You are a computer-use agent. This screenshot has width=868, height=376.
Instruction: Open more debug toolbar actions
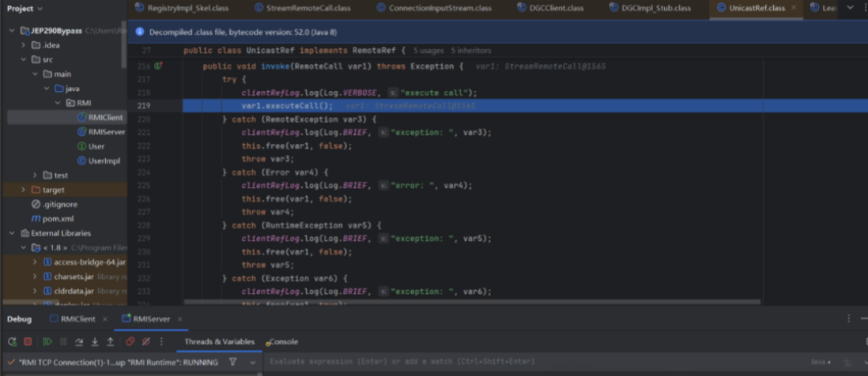[x=161, y=342]
